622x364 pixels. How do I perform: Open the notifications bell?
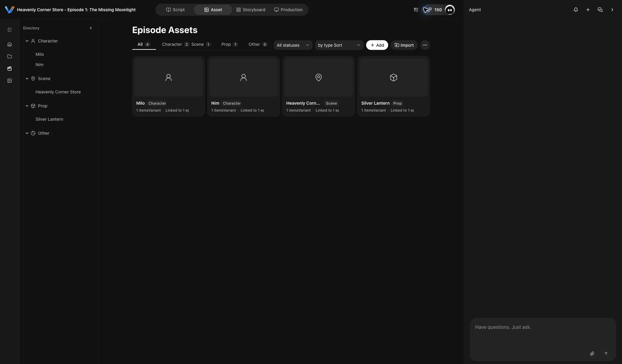click(x=576, y=10)
